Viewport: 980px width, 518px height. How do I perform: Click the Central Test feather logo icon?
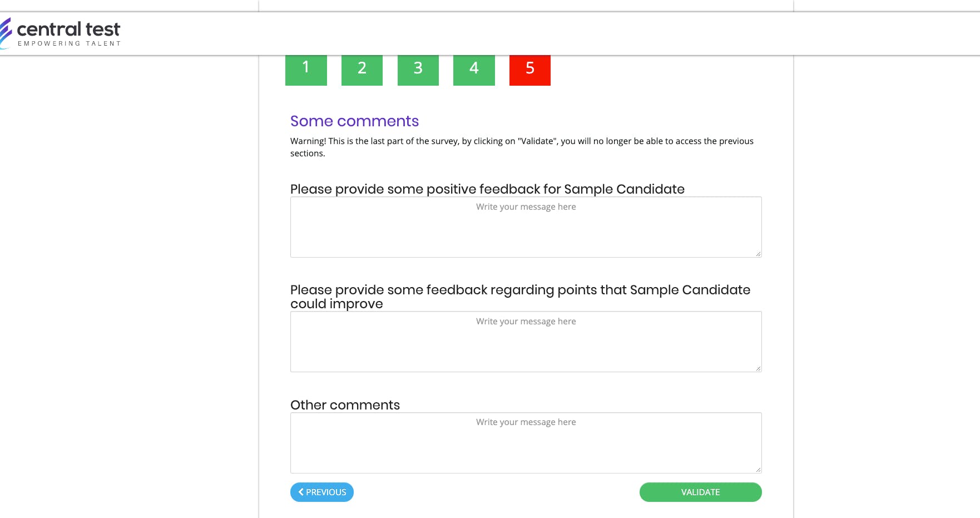coord(5,33)
